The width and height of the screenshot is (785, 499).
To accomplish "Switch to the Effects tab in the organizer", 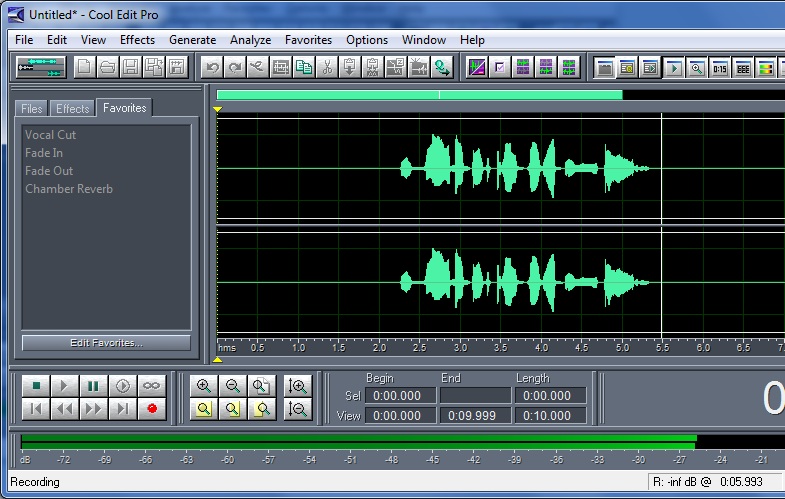I will coord(73,108).
